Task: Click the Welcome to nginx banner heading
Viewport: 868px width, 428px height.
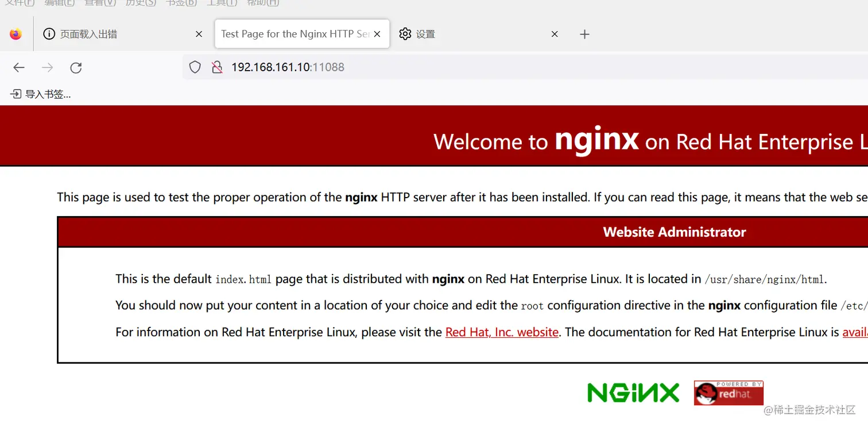Action: tap(650, 141)
